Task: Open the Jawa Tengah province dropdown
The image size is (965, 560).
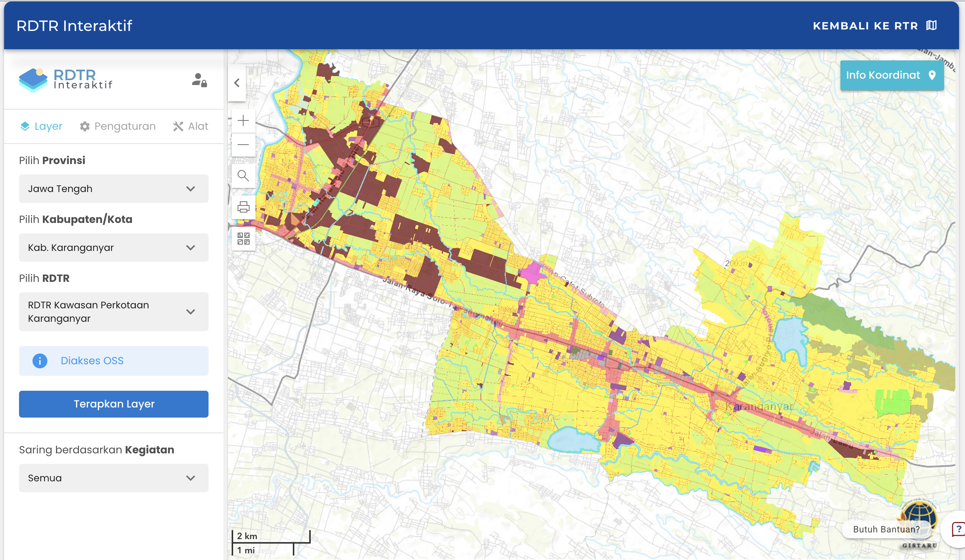Action: (113, 189)
